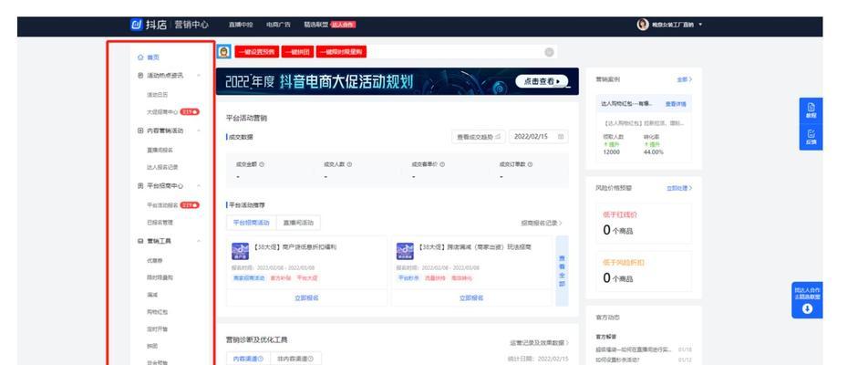Click the download arrow on 找达人合作 widget

[807, 309]
